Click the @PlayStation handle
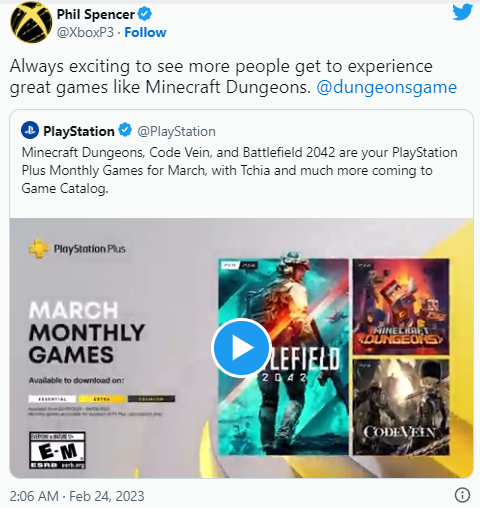Viewport: 480px width, 508px height. (176, 132)
